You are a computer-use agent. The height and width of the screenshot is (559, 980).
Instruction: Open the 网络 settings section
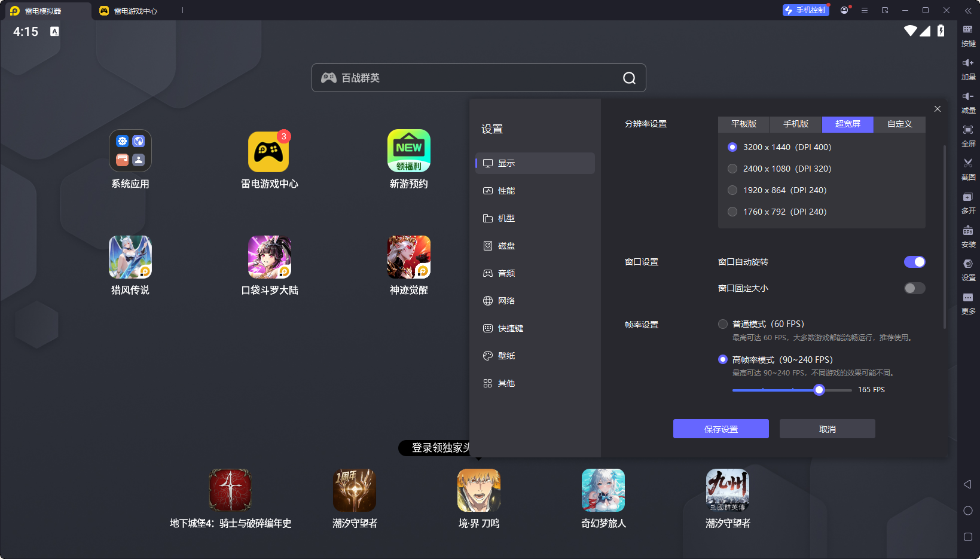(535, 301)
